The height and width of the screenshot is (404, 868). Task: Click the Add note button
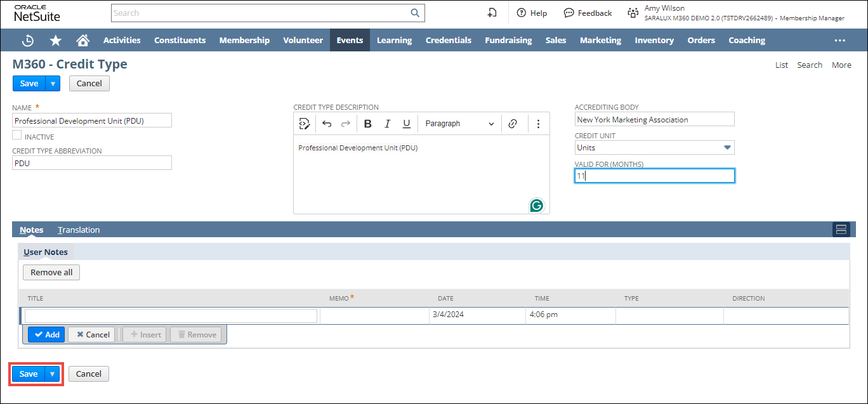[46, 335]
